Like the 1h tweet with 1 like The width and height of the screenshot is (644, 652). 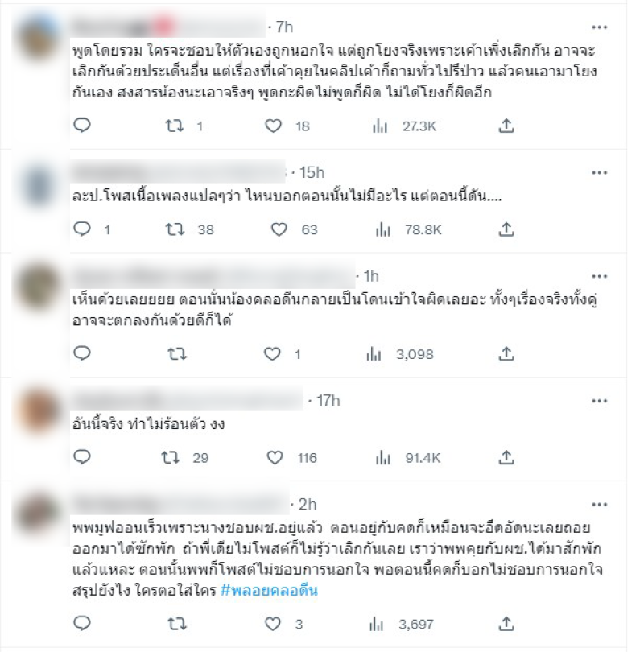272,354
